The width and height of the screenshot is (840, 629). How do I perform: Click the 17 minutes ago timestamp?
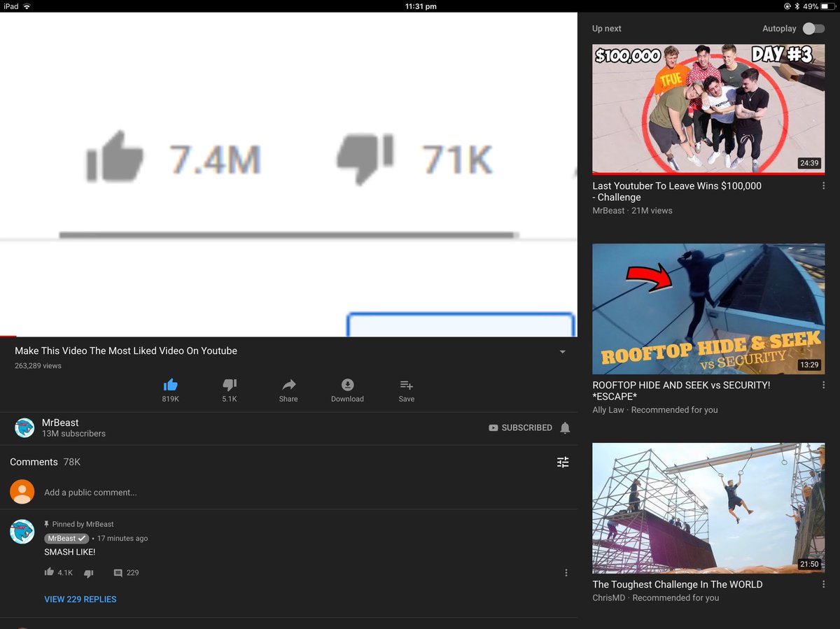point(122,538)
